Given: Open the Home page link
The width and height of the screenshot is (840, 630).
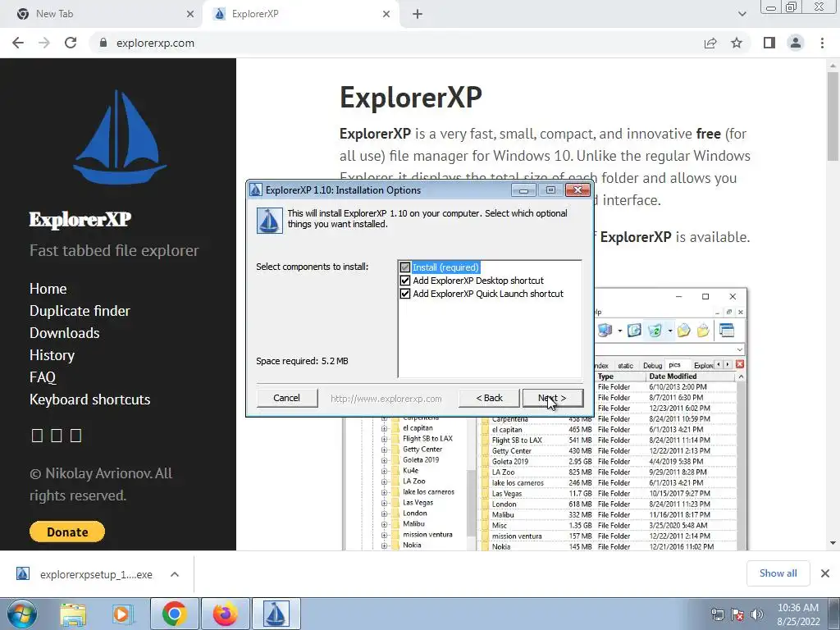Looking at the screenshot, I should 48,289.
